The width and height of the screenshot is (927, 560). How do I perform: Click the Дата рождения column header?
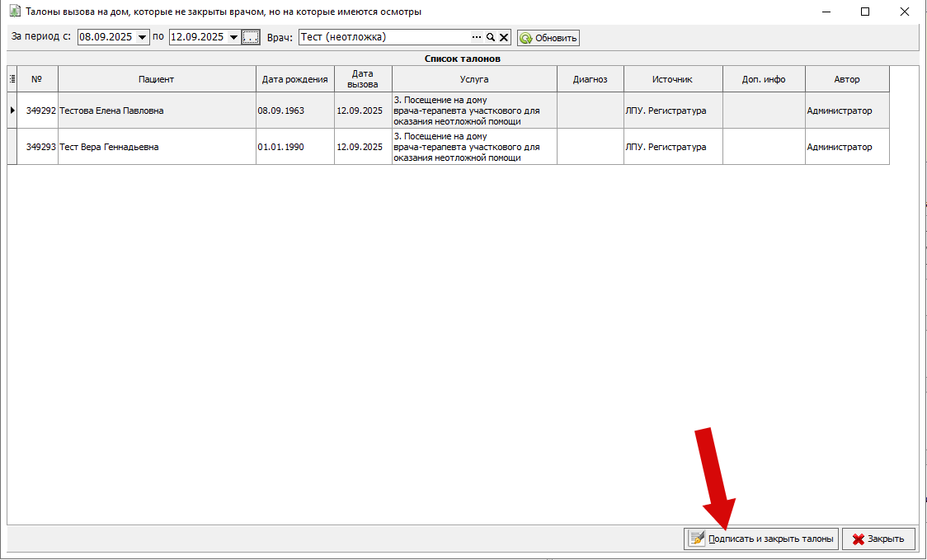294,79
